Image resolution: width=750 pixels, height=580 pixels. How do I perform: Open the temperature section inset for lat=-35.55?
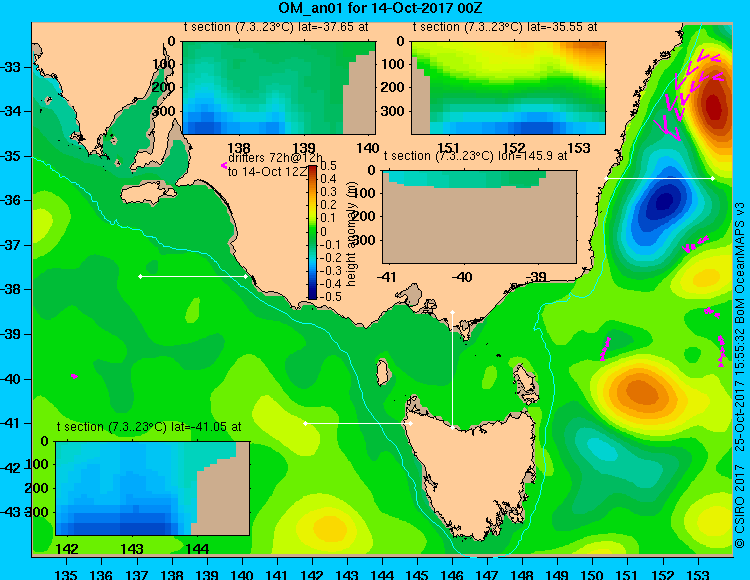508,88
